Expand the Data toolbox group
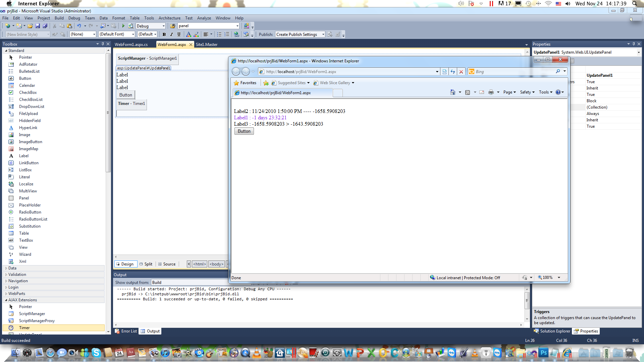This screenshot has width=644, height=362. coord(12,268)
